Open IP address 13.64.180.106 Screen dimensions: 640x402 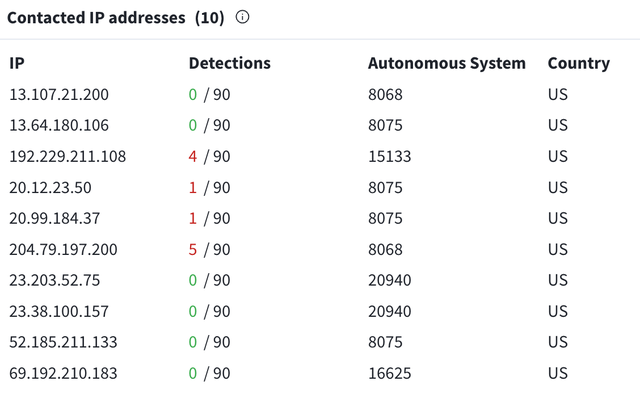coord(59,125)
